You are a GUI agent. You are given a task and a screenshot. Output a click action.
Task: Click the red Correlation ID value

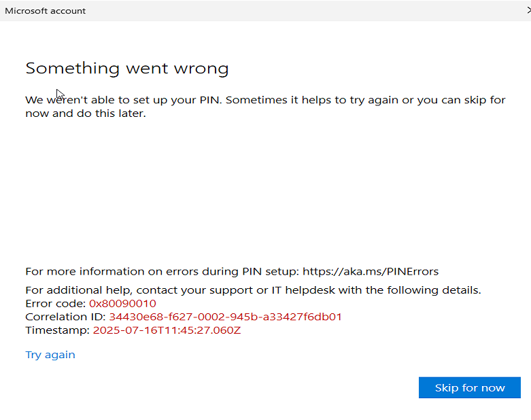(x=225, y=317)
